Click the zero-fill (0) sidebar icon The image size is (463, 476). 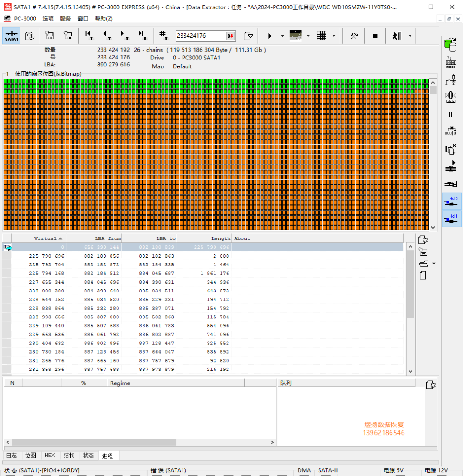450,97
